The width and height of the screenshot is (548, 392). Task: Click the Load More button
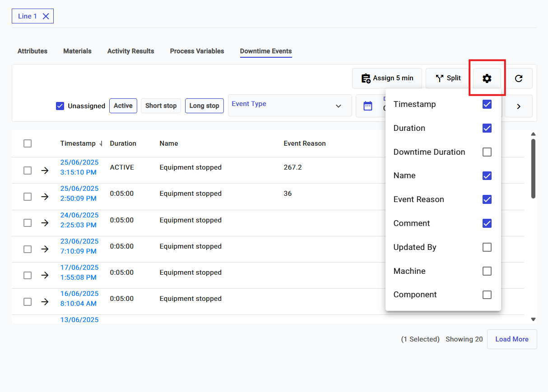[511, 339]
